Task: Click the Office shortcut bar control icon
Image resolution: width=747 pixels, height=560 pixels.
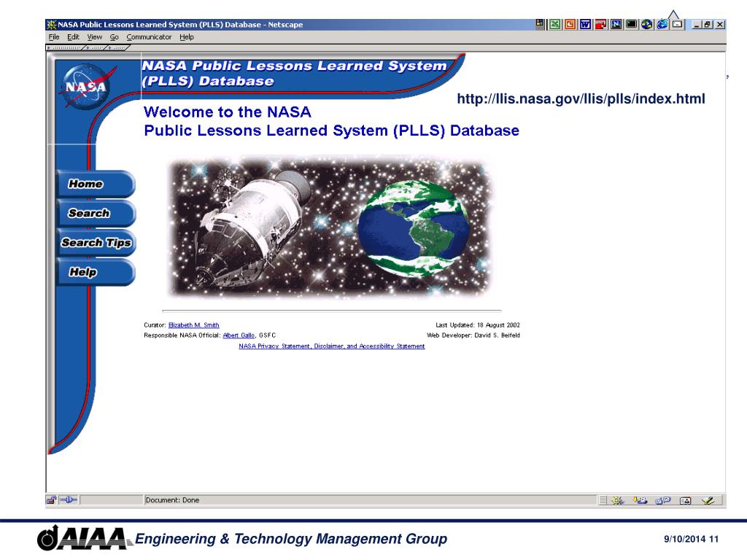Action: point(540,23)
